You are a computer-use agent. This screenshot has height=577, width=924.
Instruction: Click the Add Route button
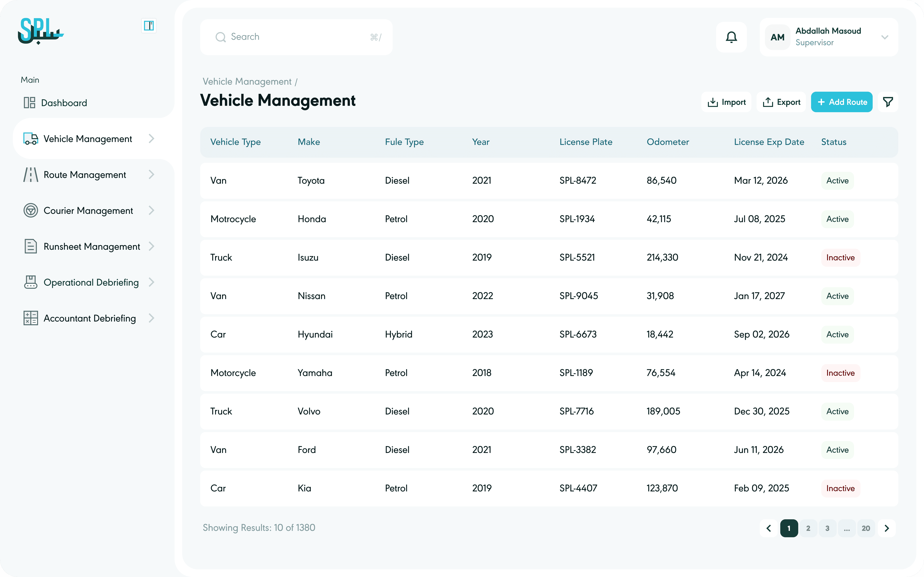click(x=842, y=102)
